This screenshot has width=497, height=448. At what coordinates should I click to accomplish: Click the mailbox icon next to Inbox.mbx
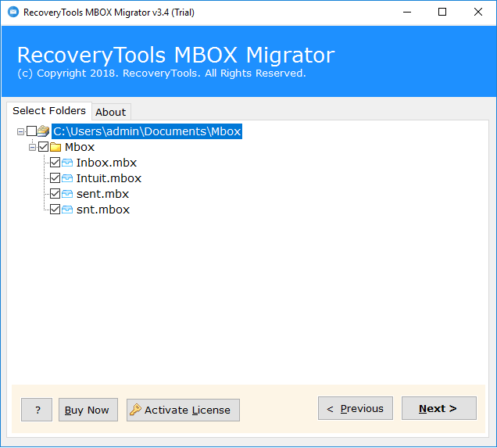[x=67, y=163]
